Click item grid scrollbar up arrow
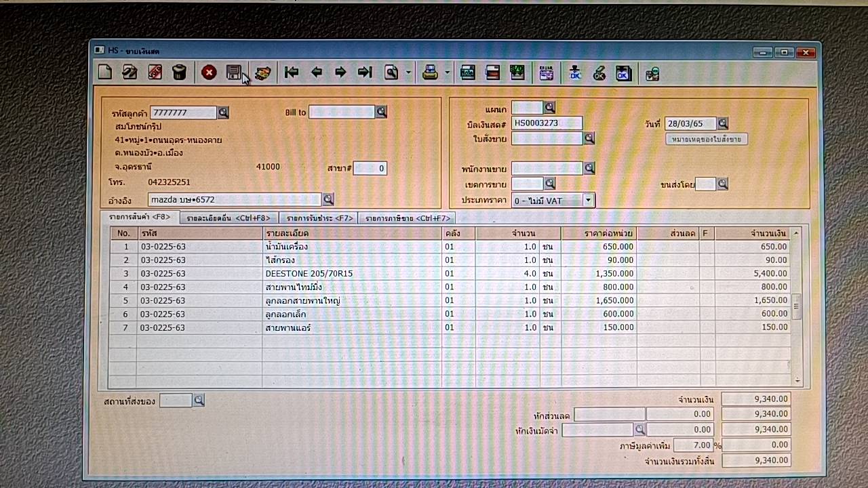The width and height of the screenshot is (868, 488). 797,232
